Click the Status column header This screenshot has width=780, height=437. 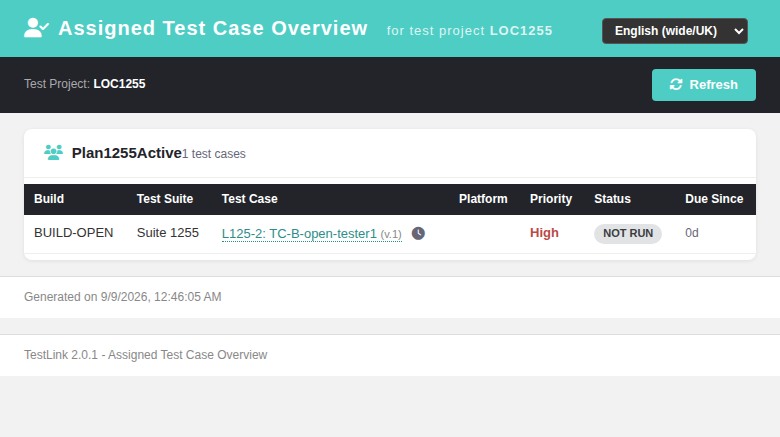[x=612, y=199]
